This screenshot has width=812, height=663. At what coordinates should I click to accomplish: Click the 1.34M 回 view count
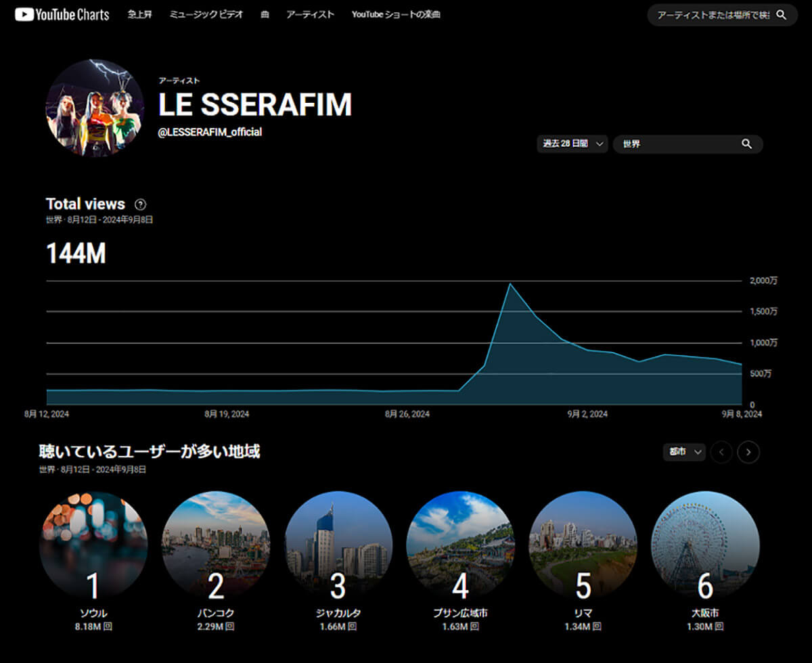pyautogui.click(x=583, y=627)
